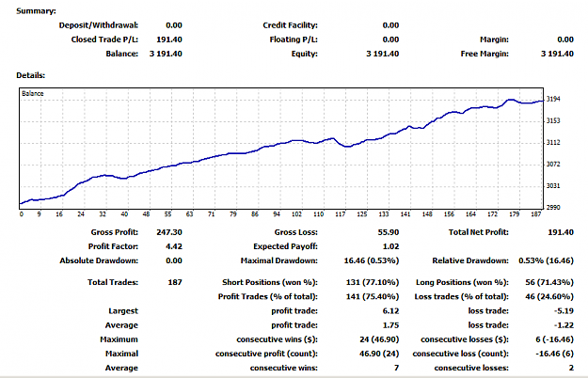The height and width of the screenshot is (378, 588).
Task: Click Maximal Drawdown value 16.46 (0.53%)
Action: click(x=372, y=260)
